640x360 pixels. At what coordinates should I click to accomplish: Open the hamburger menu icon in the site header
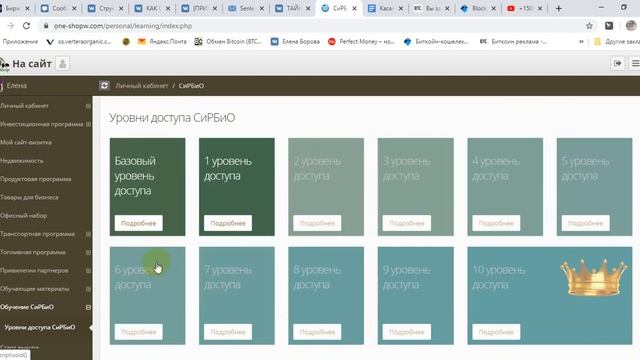635,63
